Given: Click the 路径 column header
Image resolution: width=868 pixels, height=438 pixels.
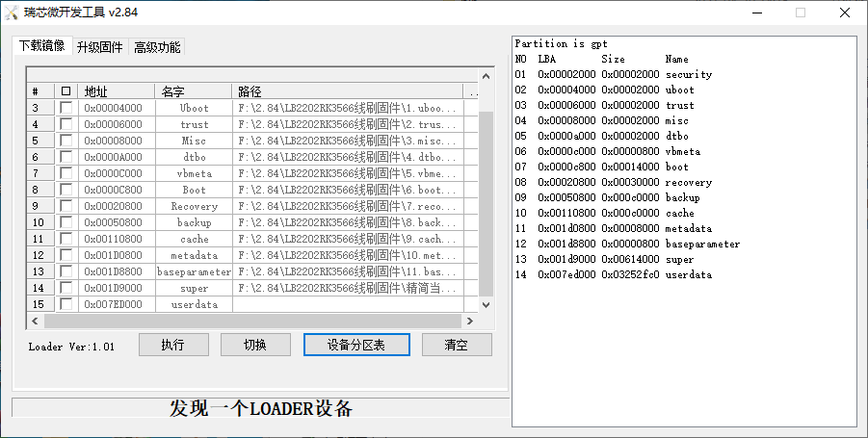Looking at the screenshot, I should 347,91.
